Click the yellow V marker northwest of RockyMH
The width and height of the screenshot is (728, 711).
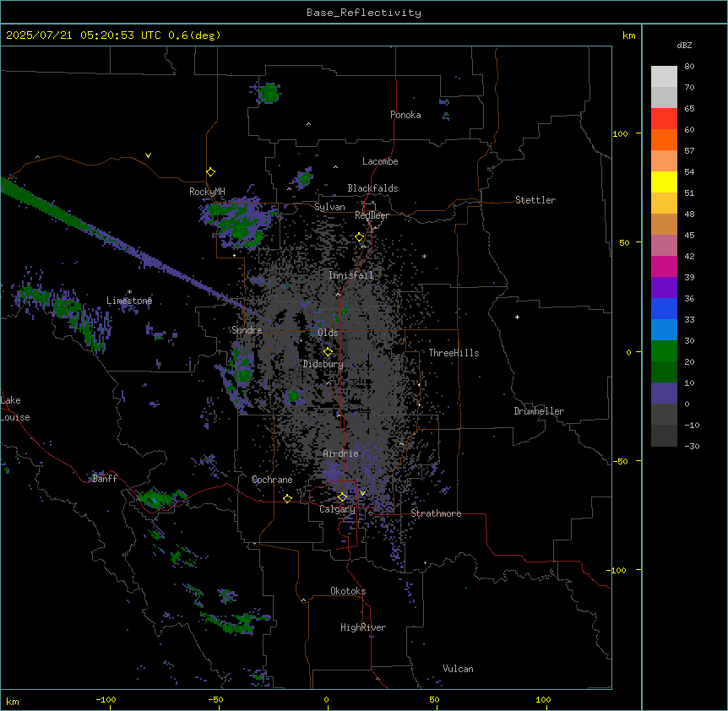point(148,155)
